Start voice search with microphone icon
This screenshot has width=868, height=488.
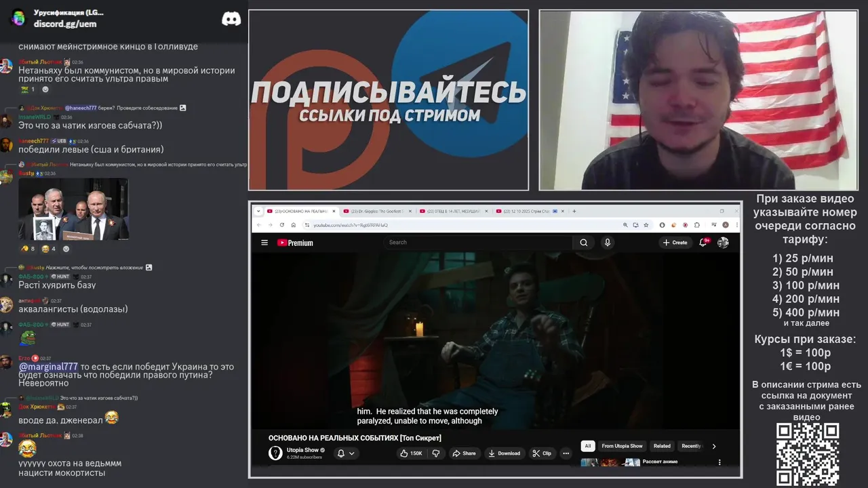pos(608,243)
